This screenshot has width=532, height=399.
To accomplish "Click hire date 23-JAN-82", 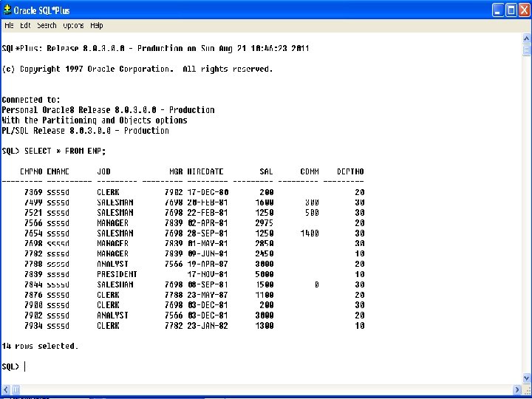I will 208,326.
